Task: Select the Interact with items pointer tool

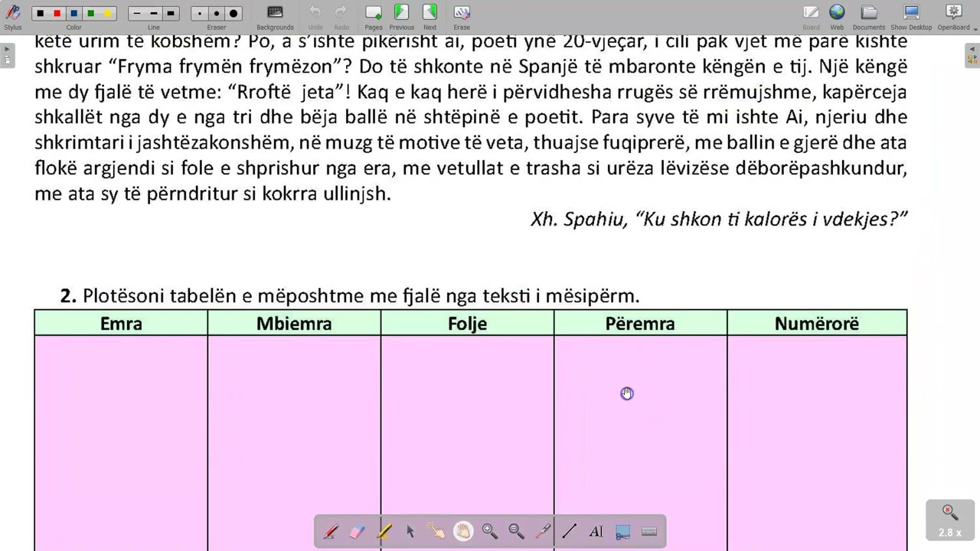Action: pos(436,532)
